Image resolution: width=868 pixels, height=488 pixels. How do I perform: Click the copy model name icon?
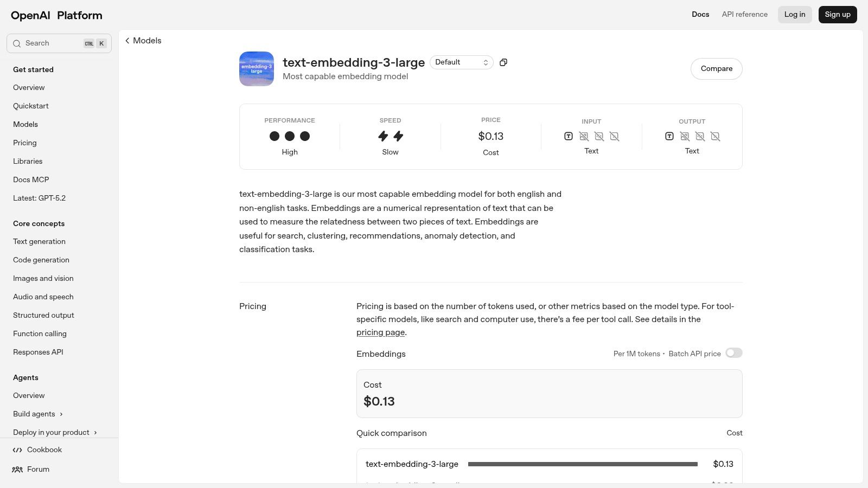[503, 62]
